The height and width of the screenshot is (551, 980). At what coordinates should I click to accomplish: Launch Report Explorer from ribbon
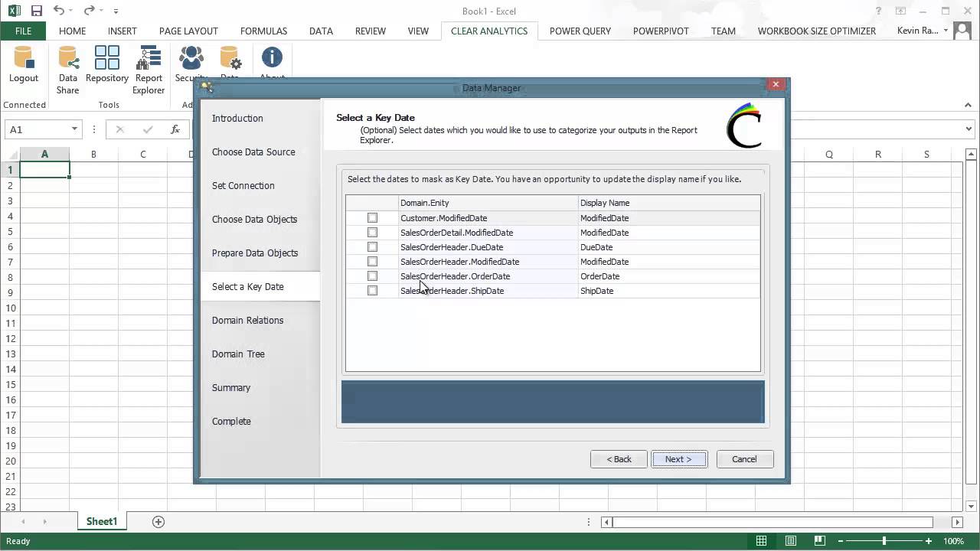(149, 70)
